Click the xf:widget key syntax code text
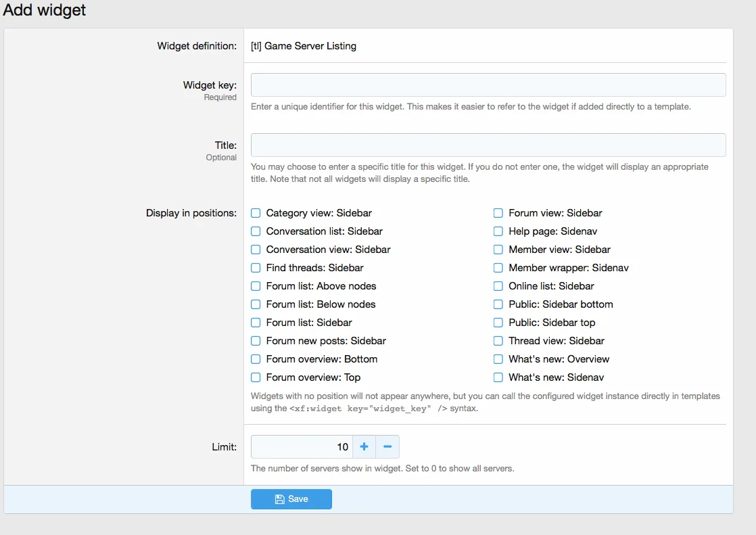 point(367,409)
